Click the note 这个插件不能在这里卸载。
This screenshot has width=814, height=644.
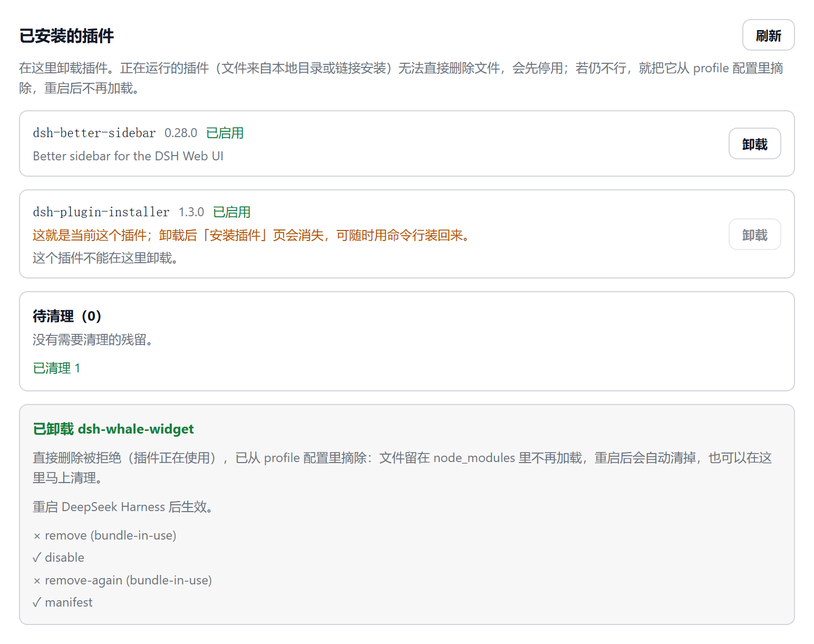(x=105, y=258)
